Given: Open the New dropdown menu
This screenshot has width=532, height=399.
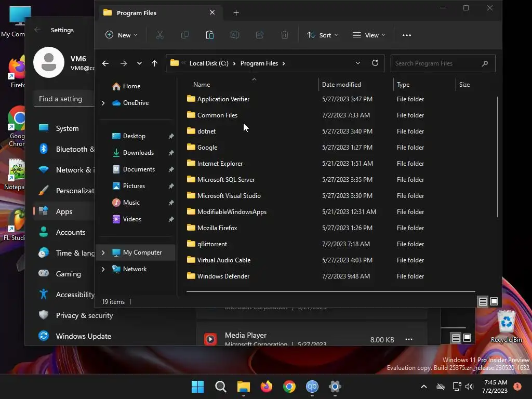Looking at the screenshot, I should click(x=122, y=35).
